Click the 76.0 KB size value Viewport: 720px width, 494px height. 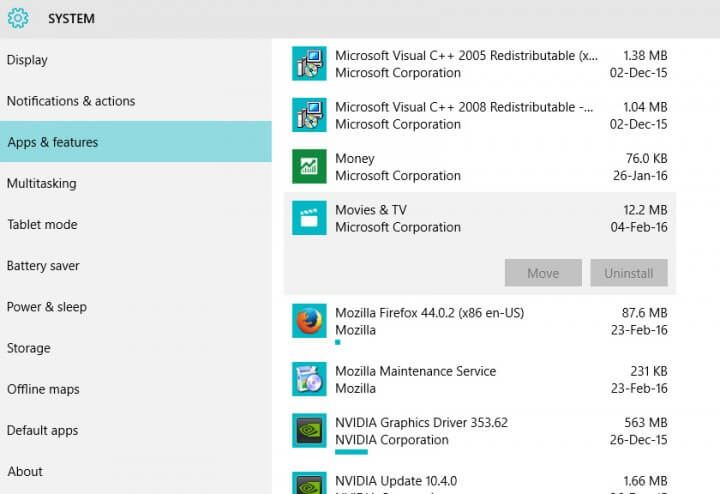click(646, 158)
